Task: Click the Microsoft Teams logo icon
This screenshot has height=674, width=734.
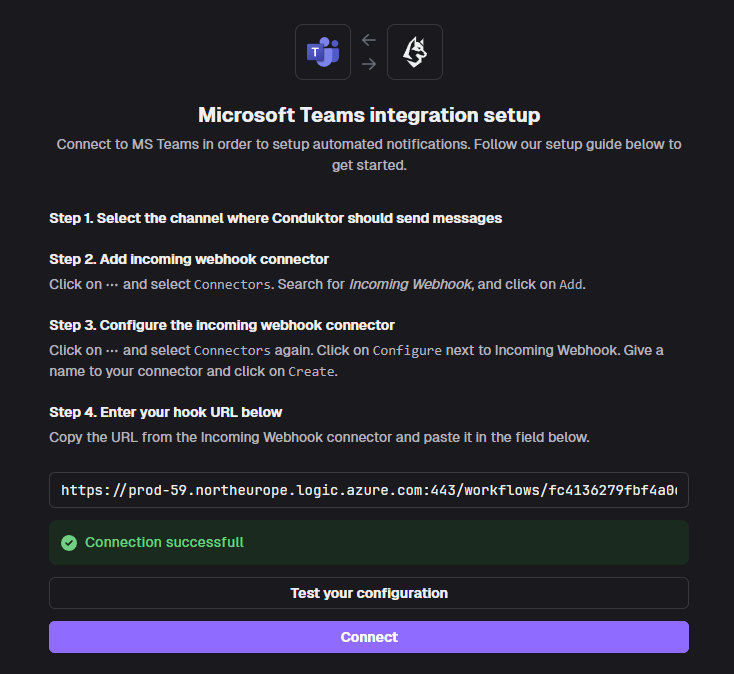Action: click(323, 52)
